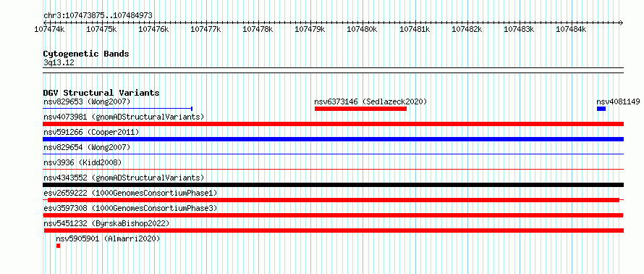
Task: Click the thick blue bar under nsv591266
Action: (333, 139)
